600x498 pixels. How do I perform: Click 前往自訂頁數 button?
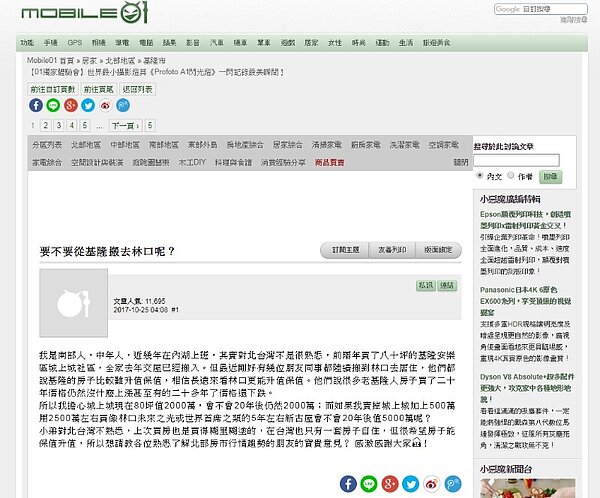(53, 89)
